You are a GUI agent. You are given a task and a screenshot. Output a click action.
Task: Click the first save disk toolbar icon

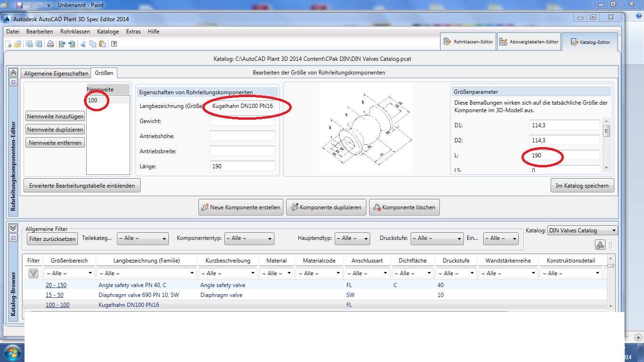tap(29, 44)
